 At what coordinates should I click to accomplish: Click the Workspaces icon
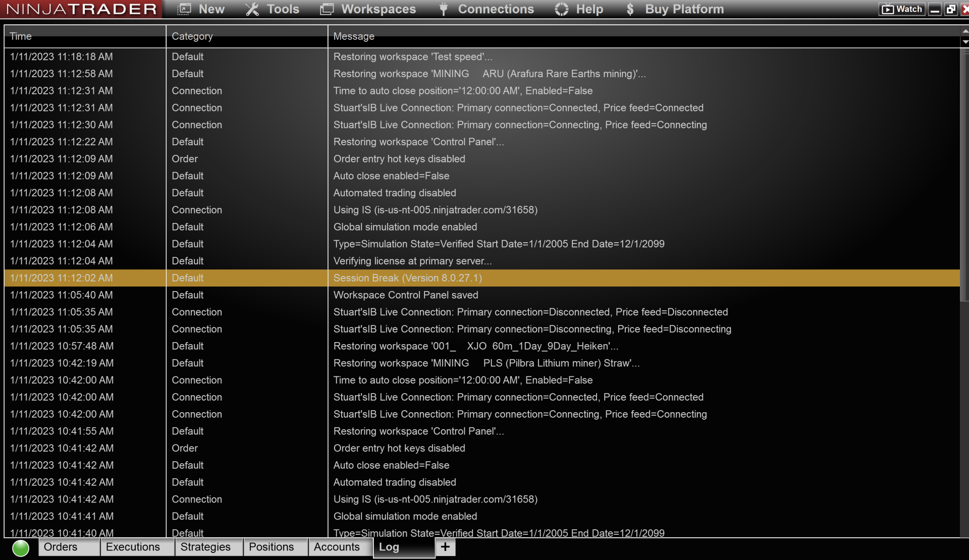click(327, 9)
